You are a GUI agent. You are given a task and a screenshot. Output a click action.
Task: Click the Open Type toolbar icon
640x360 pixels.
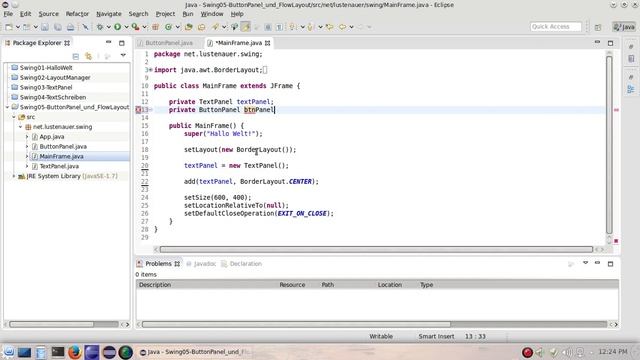click(189, 27)
